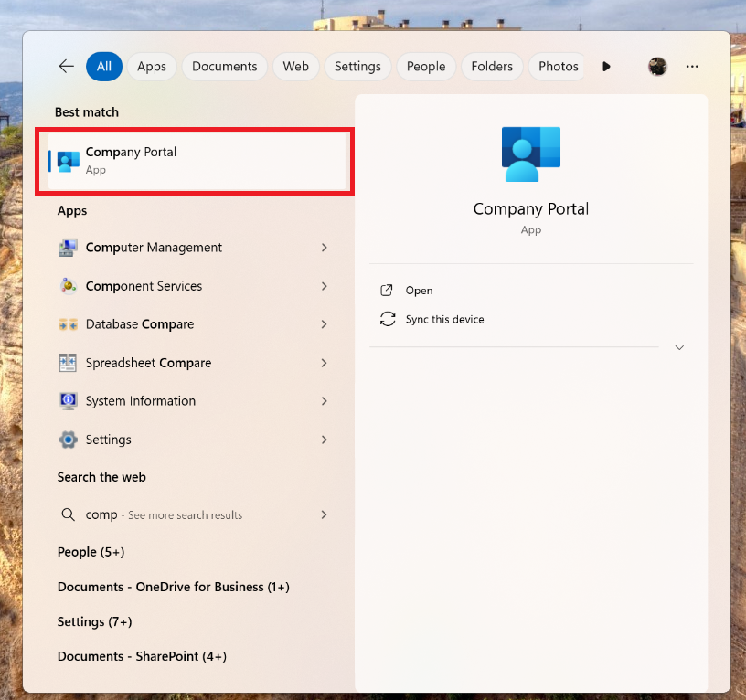Go back using the left arrow

pyautogui.click(x=66, y=66)
